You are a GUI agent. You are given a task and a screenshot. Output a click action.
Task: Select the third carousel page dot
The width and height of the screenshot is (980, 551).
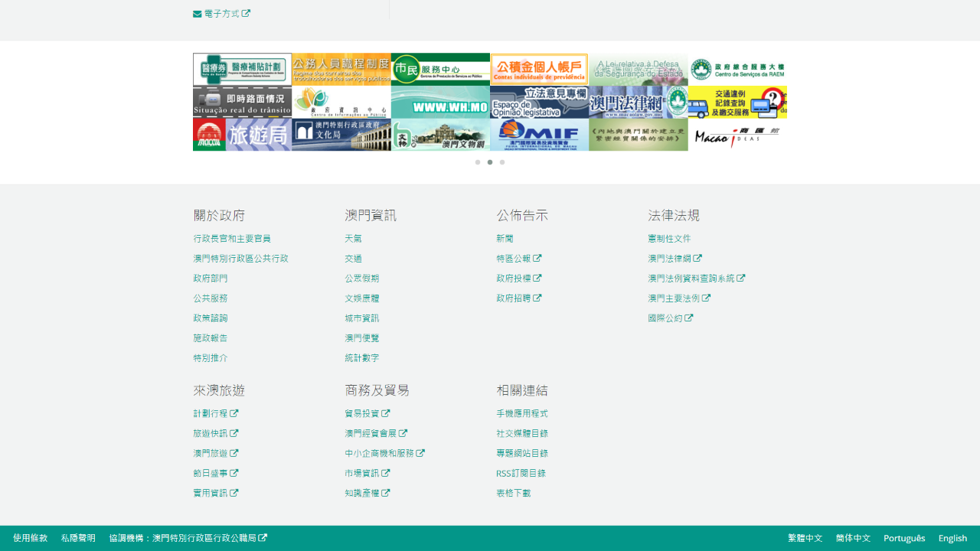[502, 162]
